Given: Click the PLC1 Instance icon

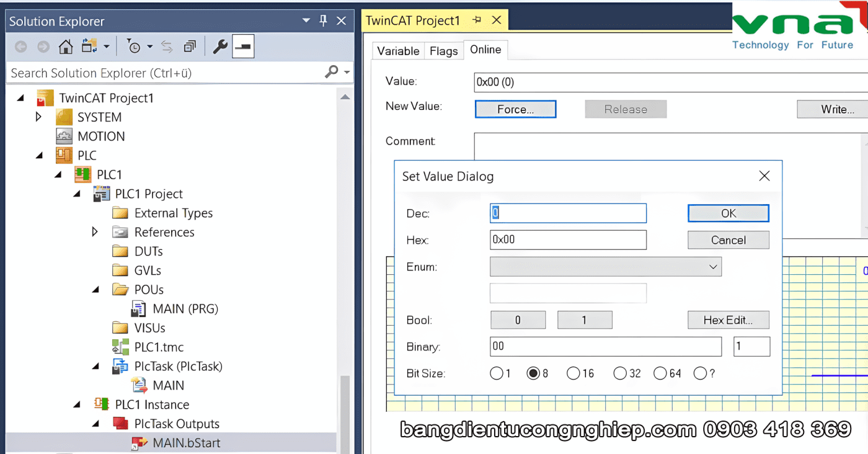Looking at the screenshot, I should [102, 404].
